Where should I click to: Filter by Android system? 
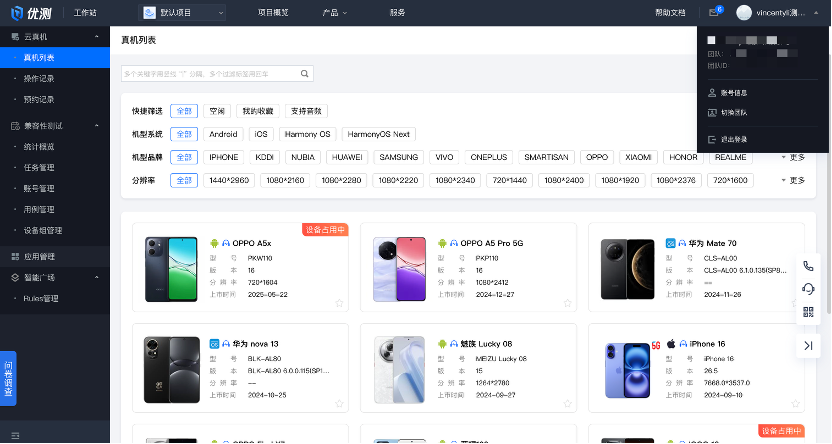(x=223, y=134)
